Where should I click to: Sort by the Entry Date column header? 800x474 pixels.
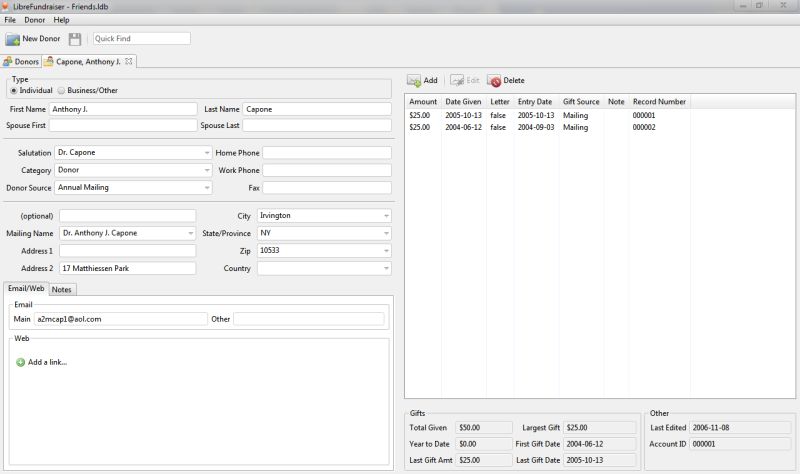(535, 102)
